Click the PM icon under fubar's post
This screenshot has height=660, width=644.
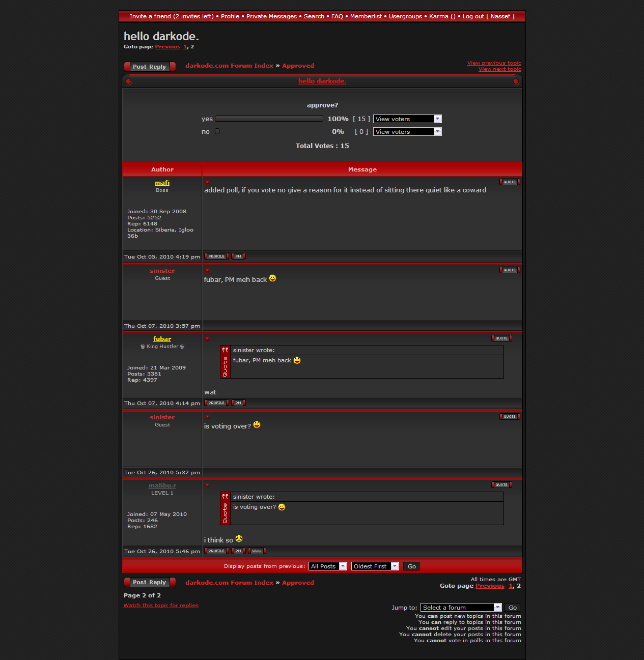[238, 403]
